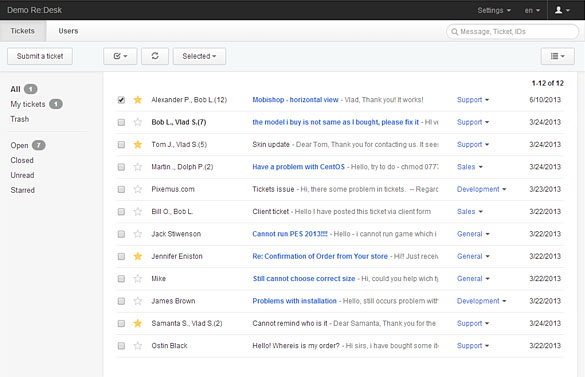The width and height of the screenshot is (585, 377).
Task: Check the Samanta S., Vlad S. ticket checkbox
Action: (x=121, y=323)
